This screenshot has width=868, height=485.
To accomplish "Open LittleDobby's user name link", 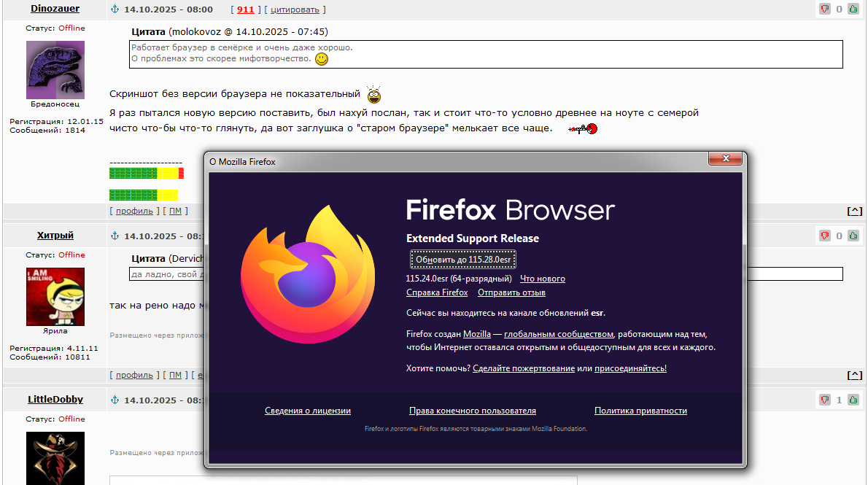I will click(55, 399).
